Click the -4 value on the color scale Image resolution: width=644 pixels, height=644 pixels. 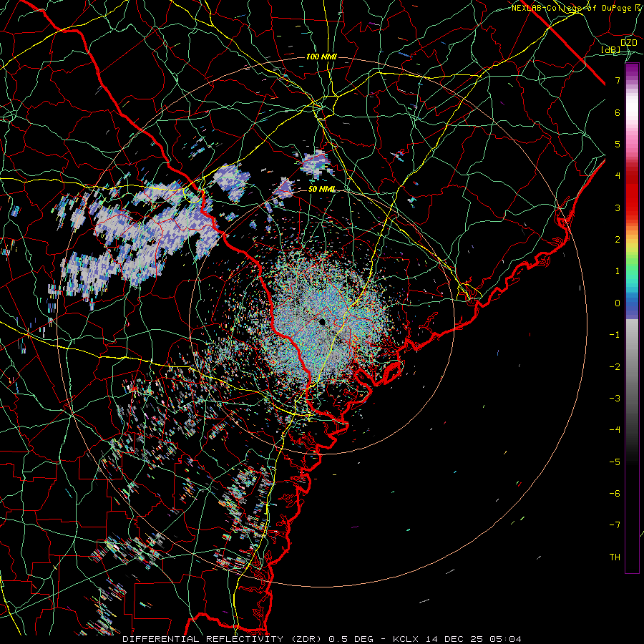click(615, 430)
